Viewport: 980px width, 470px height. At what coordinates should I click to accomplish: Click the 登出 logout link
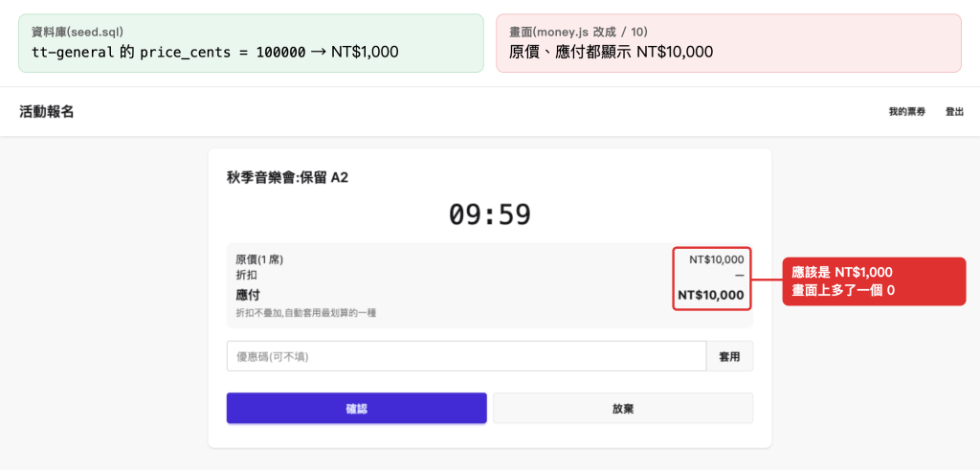(954, 112)
